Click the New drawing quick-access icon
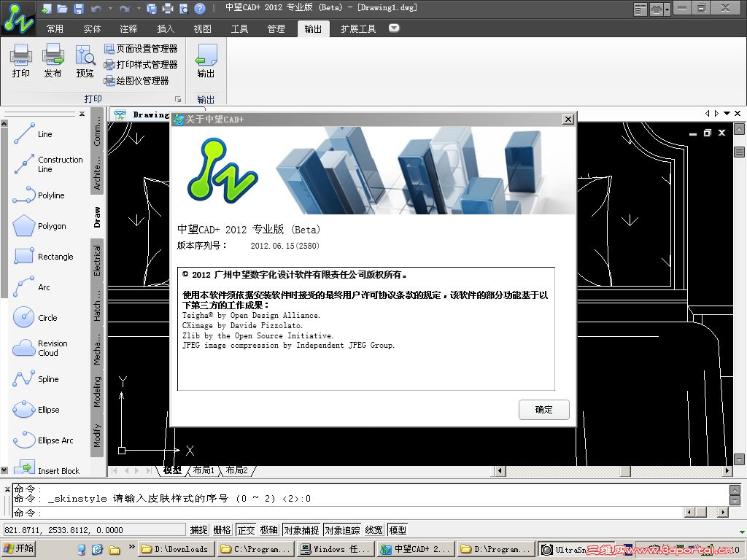 46,8
